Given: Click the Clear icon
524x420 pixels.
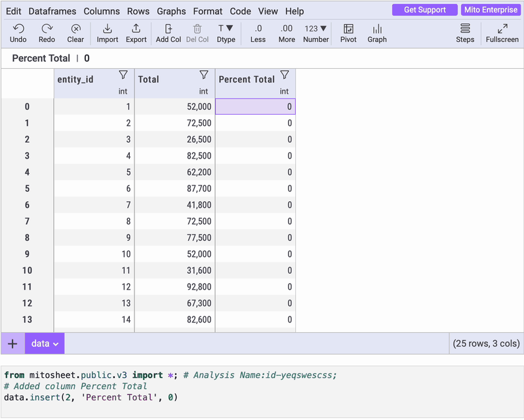Looking at the screenshot, I should click(x=75, y=29).
